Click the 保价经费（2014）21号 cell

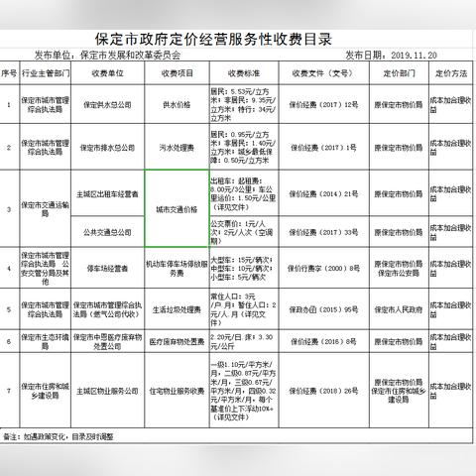(x=323, y=193)
